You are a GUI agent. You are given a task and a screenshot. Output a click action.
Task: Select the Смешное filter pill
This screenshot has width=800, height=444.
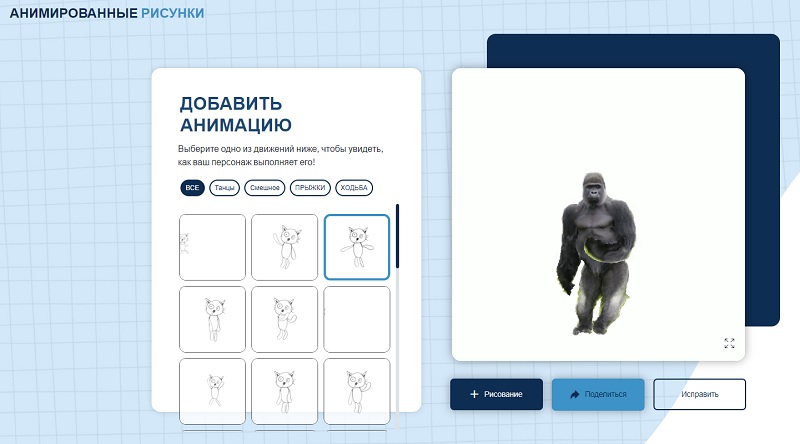pyautogui.click(x=265, y=188)
